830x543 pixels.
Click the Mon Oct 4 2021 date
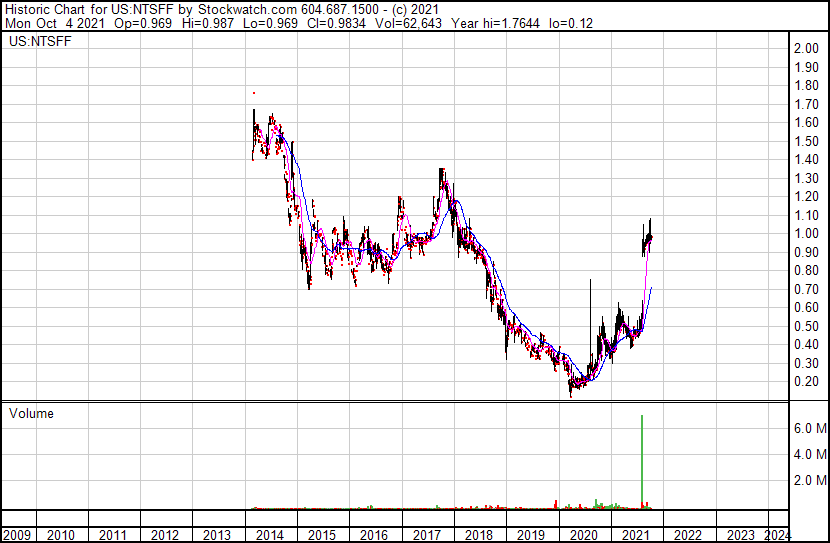55,24
